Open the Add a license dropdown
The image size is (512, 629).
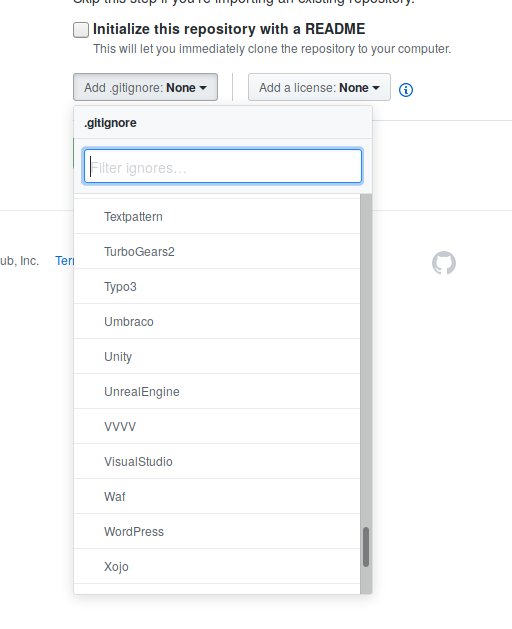tap(319, 87)
